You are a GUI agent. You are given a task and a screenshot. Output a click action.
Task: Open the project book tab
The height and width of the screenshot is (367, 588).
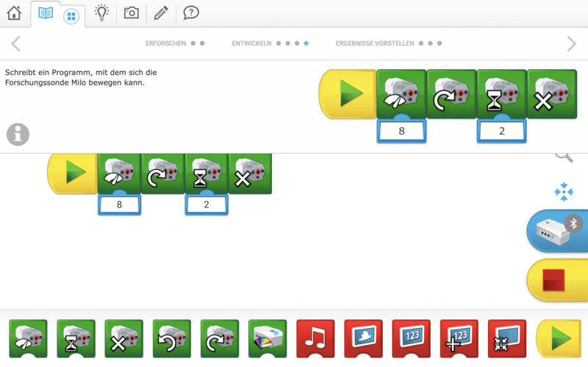point(46,13)
